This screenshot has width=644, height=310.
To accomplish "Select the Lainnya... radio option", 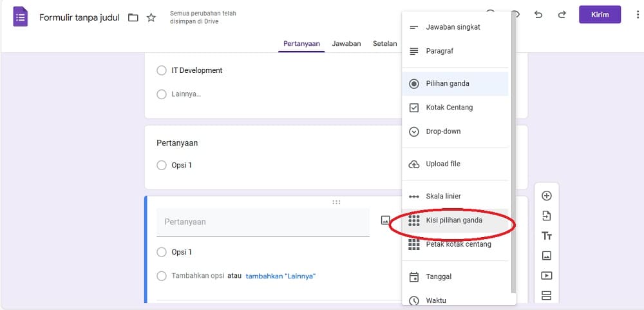I will tap(162, 94).
